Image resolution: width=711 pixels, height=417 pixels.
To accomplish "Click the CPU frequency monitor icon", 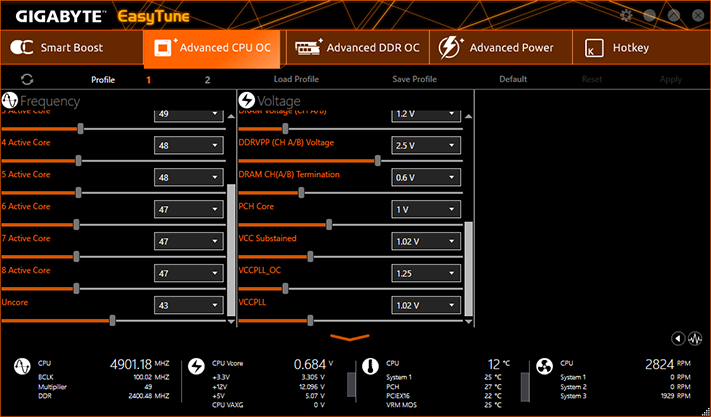I will pos(22,366).
